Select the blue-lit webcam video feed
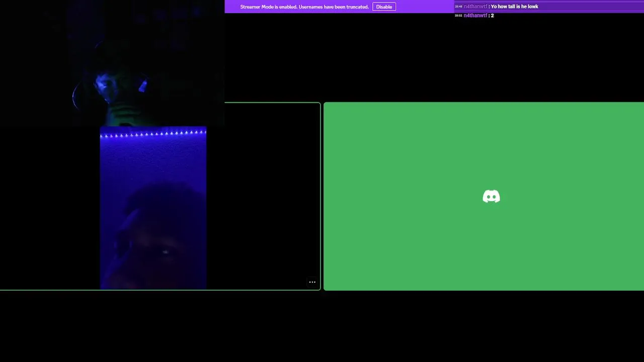 click(153, 208)
